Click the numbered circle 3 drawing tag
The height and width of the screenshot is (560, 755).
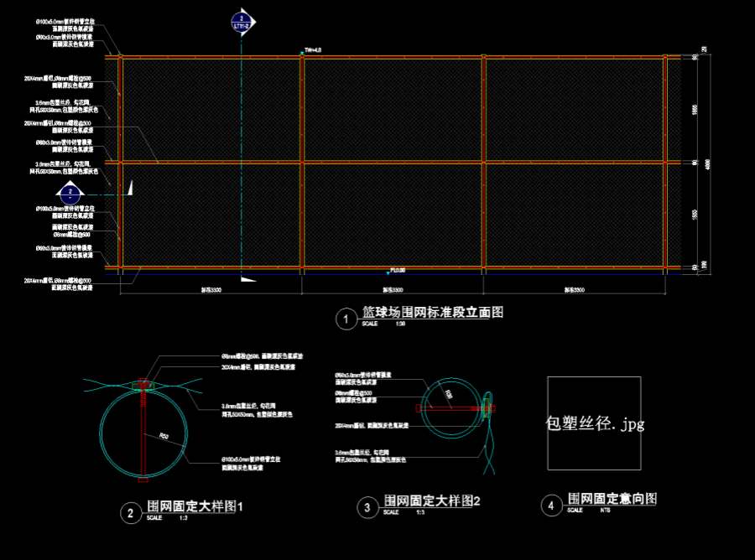(367, 507)
